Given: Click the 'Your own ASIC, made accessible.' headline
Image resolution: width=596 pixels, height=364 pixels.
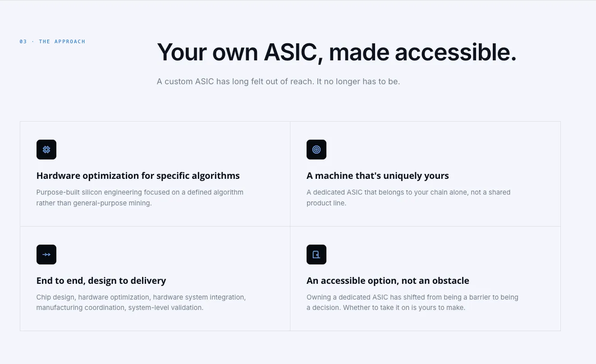Looking at the screenshot, I should [x=337, y=52].
